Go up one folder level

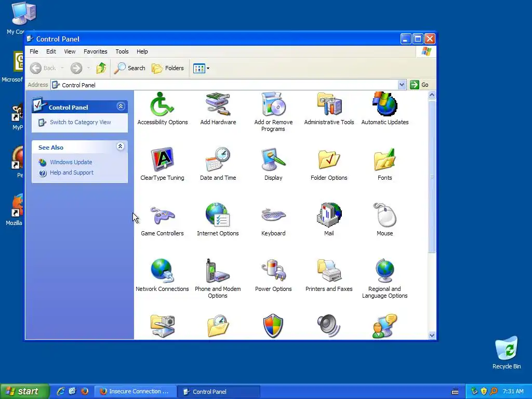pos(101,68)
